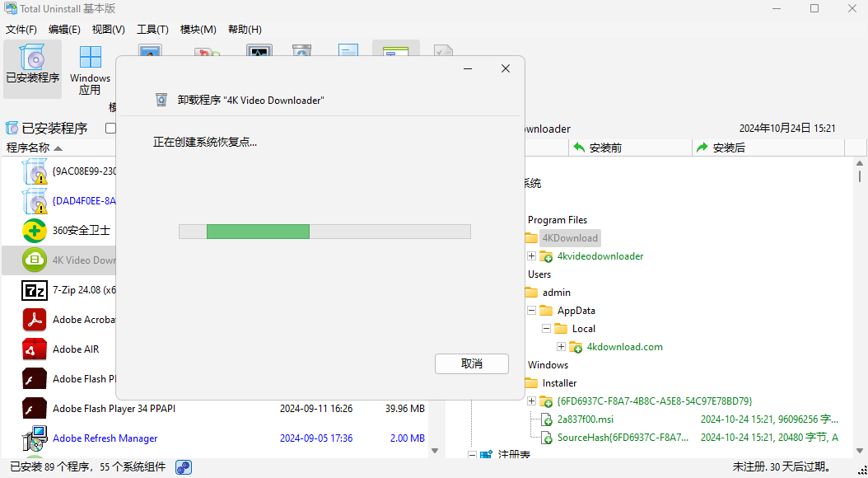This screenshot has height=478, width=868.
Task: Click the 正在创建系统恢复点... message
Action: coord(205,143)
